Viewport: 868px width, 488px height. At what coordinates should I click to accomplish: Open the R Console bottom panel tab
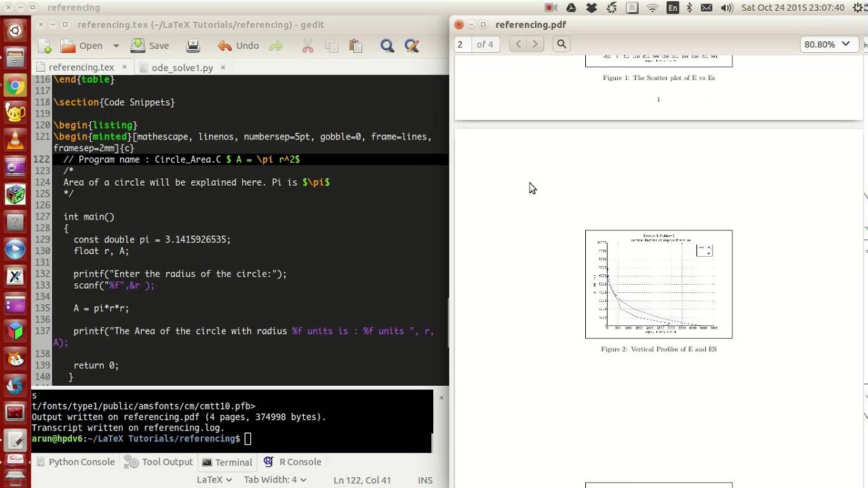tap(292, 462)
